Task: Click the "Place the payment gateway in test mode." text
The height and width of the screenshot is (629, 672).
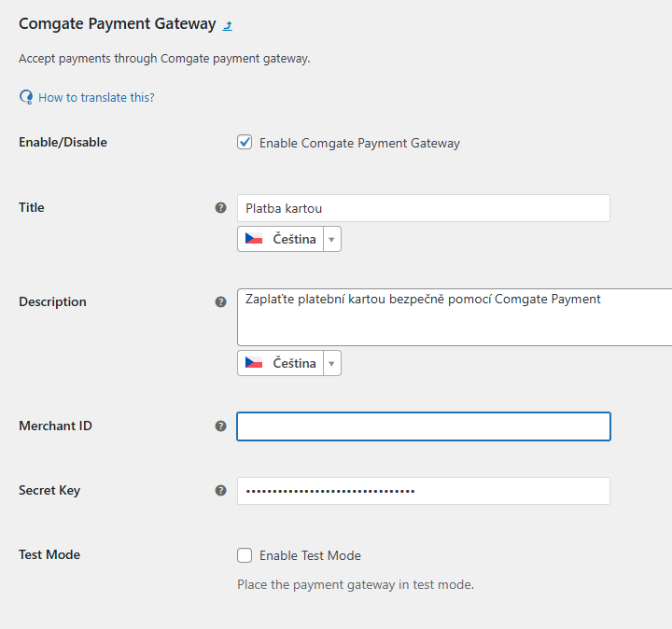Action: (356, 585)
